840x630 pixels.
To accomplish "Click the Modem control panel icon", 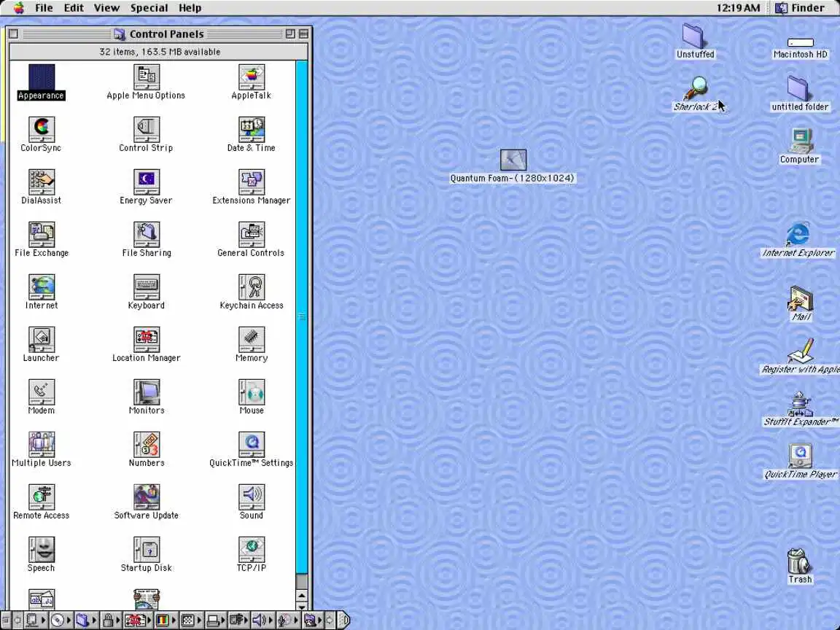I will click(x=42, y=392).
